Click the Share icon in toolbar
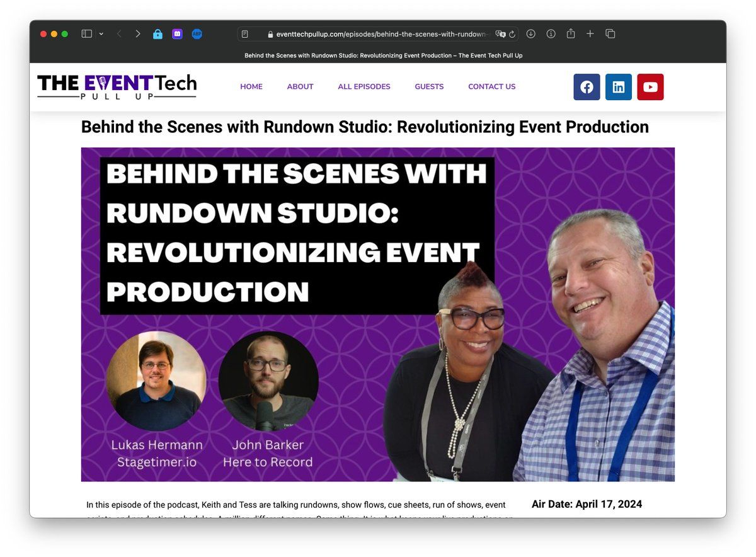This screenshot has height=557, width=756. pos(570,34)
